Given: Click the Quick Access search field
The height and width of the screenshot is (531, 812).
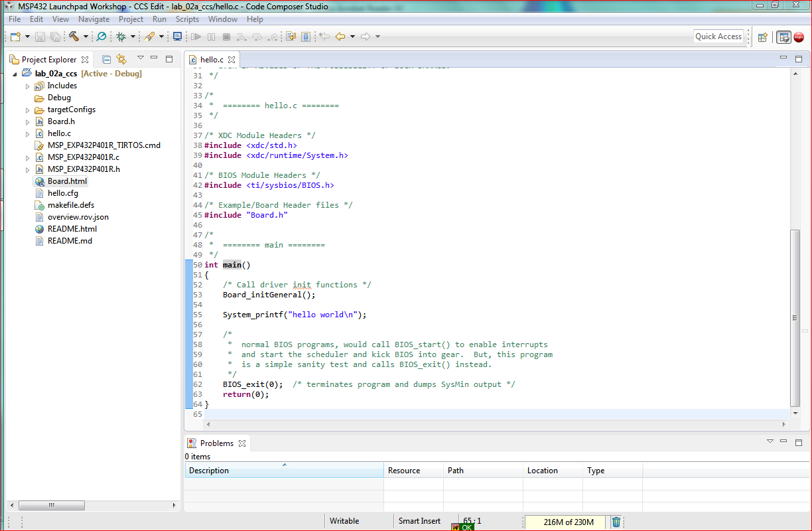Looking at the screenshot, I should click(718, 37).
